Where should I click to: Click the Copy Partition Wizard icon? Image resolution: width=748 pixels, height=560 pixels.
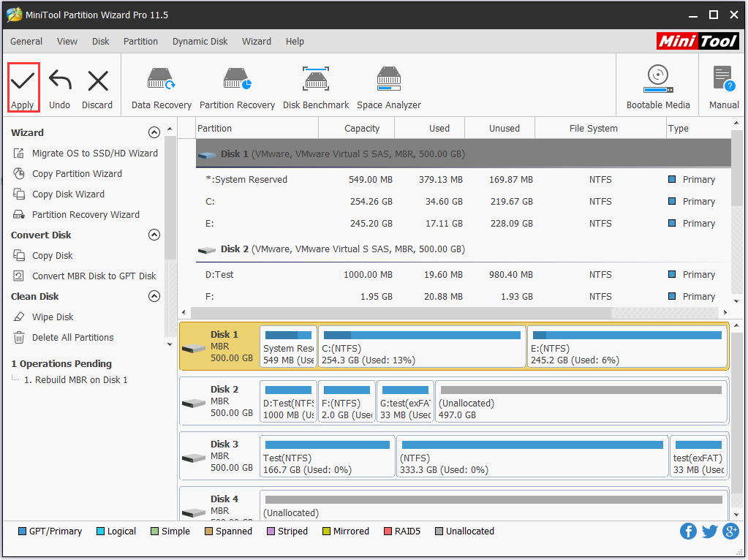click(x=19, y=173)
